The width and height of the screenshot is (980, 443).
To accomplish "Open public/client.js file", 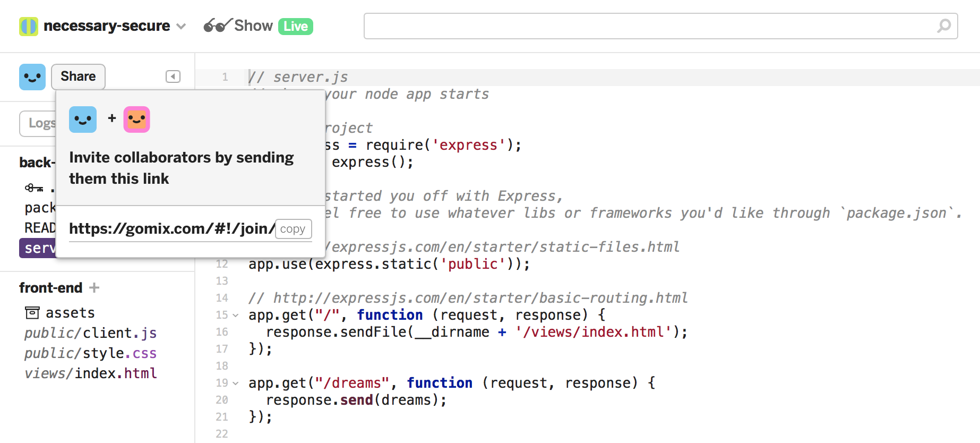I will [x=90, y=333].
